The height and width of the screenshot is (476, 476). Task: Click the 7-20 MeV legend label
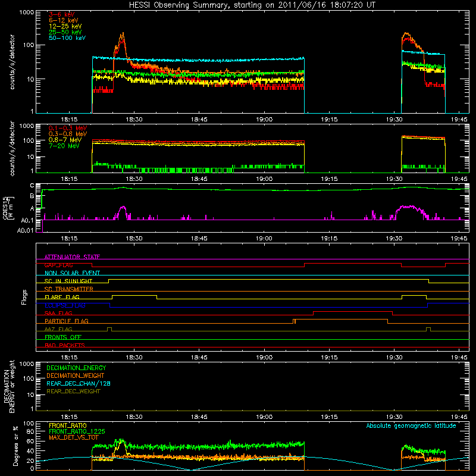[x=64, y=146]
